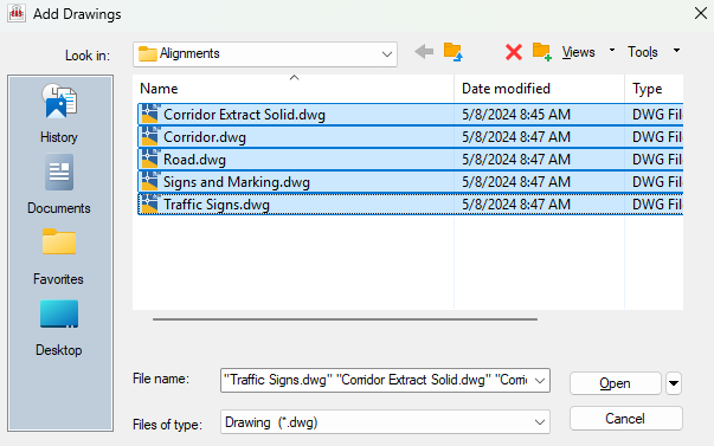Open the Documents places shortcut

[x=59, y=185]
